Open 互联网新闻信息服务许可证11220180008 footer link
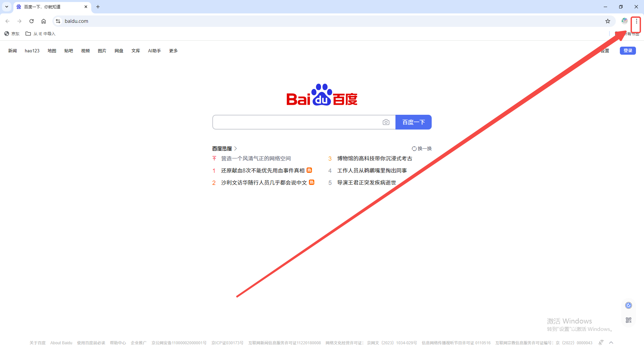Image resolution: width=644 pixels, height=349 pixels. (285, 343)
